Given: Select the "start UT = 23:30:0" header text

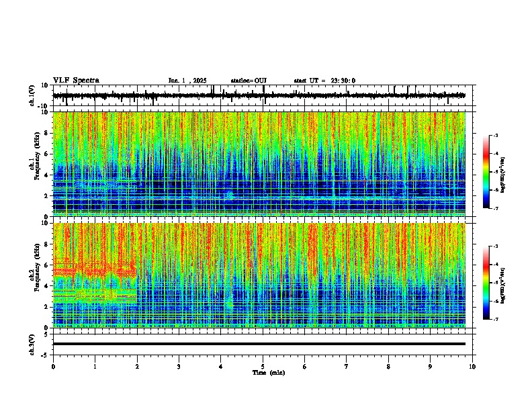Looking at the screenshot, I should click(x=324, y=81).
